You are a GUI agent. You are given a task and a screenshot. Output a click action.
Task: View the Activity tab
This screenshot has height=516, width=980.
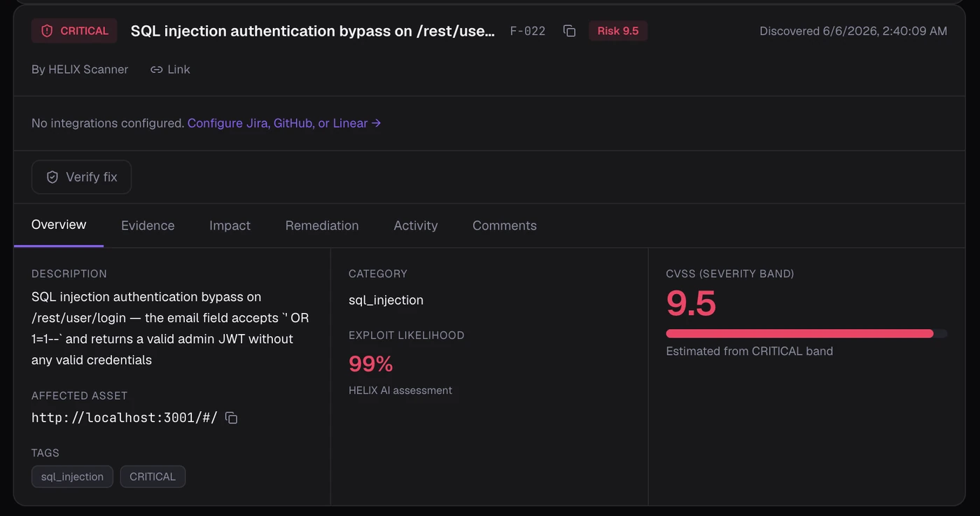[x=416, y=225]
